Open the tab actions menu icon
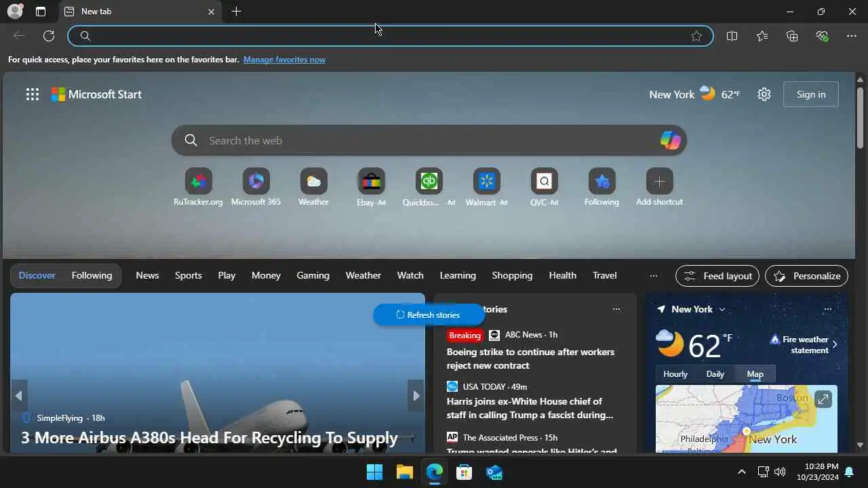868x488 pixels. pos(41,12)
